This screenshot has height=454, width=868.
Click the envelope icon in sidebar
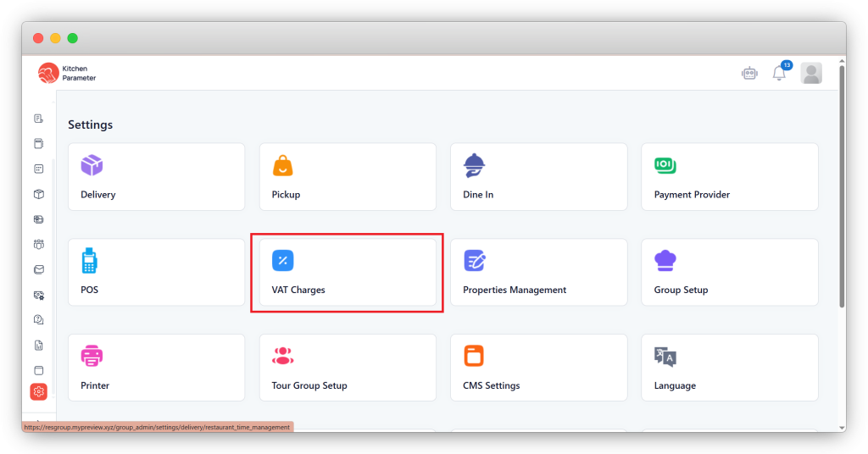[38, 270]
